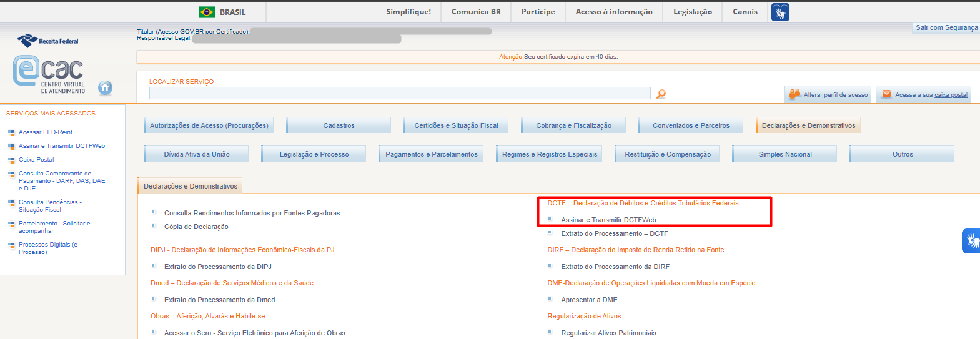Select Simples Nacional category
Image resolution: width=980 pixels, height=339 pixels.
[x=784, y=154]
